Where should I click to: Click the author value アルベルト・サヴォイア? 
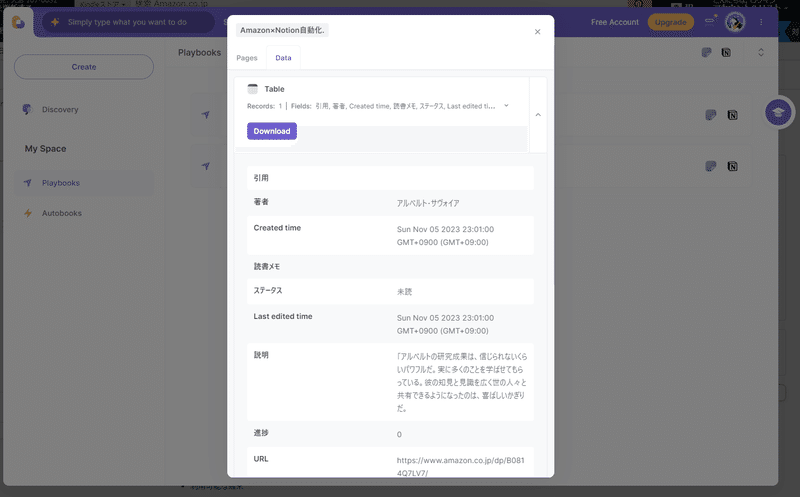pos(428,203)
